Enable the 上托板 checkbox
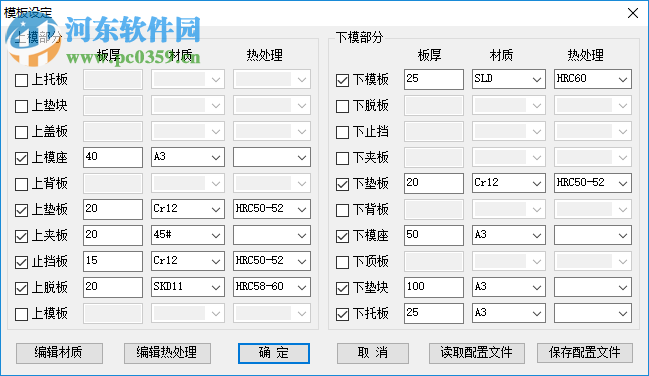649x376 pixels. 21,80
